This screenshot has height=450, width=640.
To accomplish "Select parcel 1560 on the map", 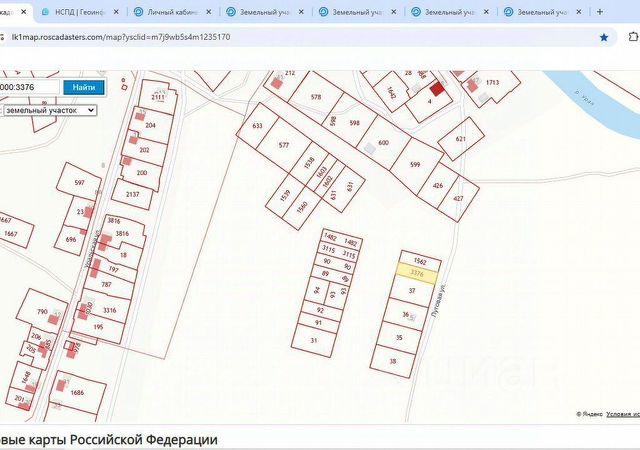I will (302, 208).
